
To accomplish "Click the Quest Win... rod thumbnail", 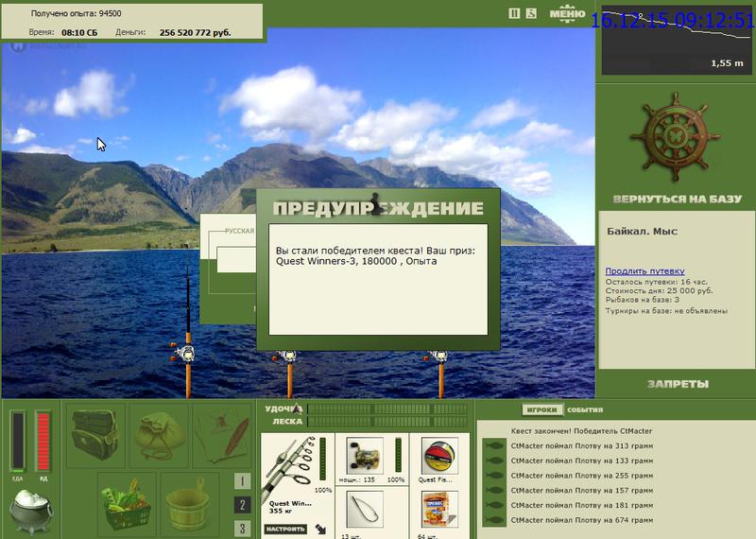I will (290, 468).
